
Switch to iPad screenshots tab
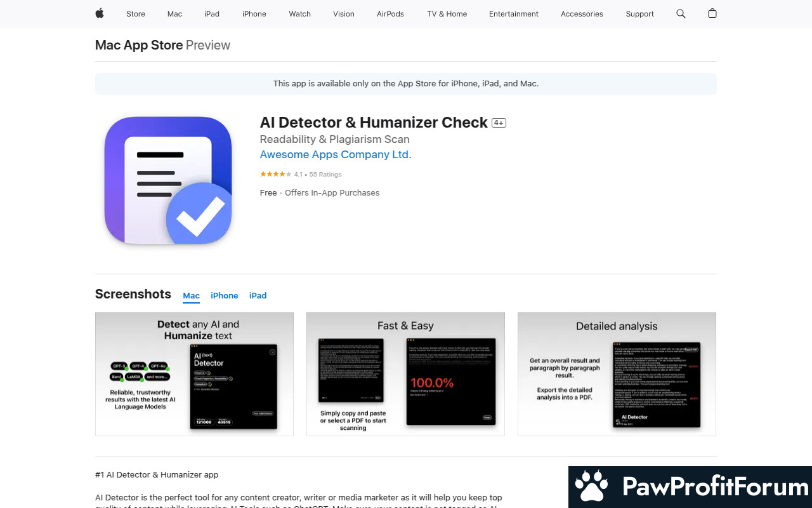tap(258, 296)
